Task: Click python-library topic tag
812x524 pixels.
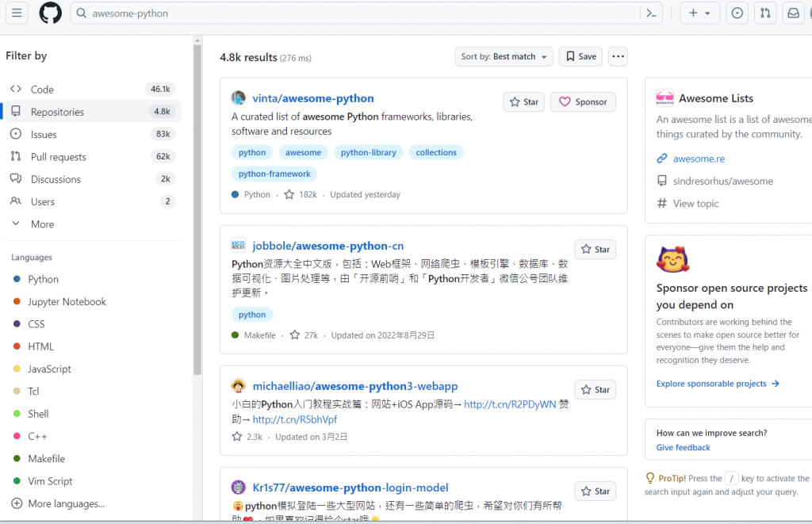Action: pos(368,152)
